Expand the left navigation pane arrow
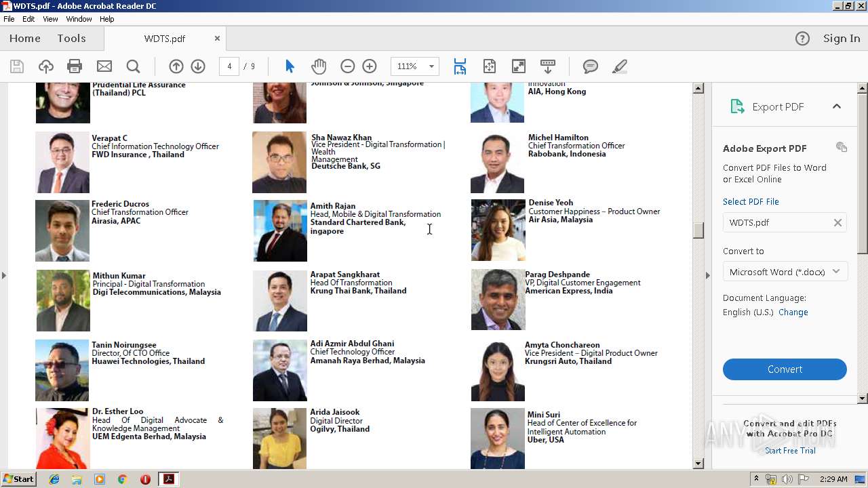This screenshot has height=488, width=868. pyautogui.click(x=4, y=275)
